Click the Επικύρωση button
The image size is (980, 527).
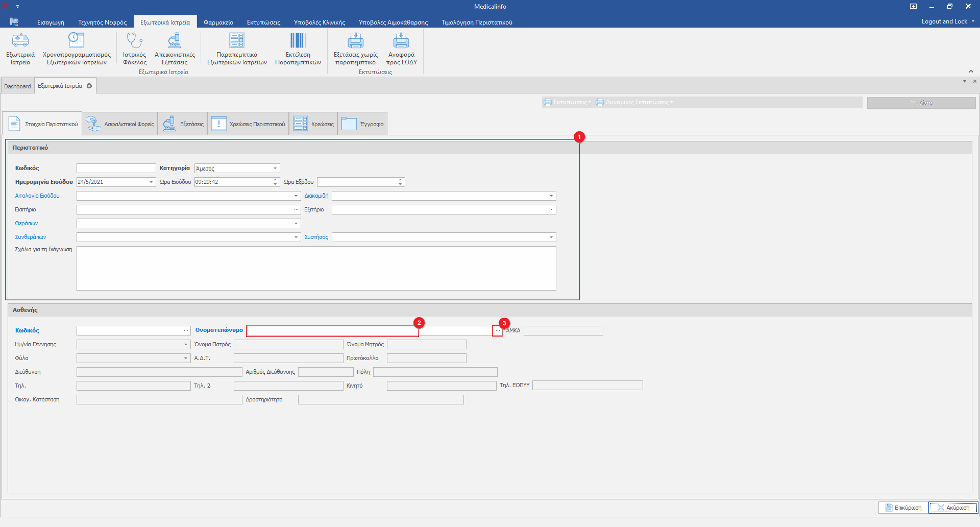coord(903,508)
